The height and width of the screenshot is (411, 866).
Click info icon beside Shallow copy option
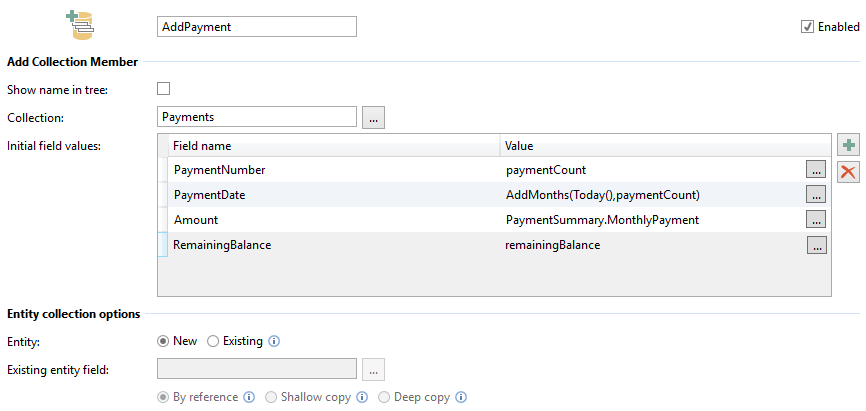358,397
